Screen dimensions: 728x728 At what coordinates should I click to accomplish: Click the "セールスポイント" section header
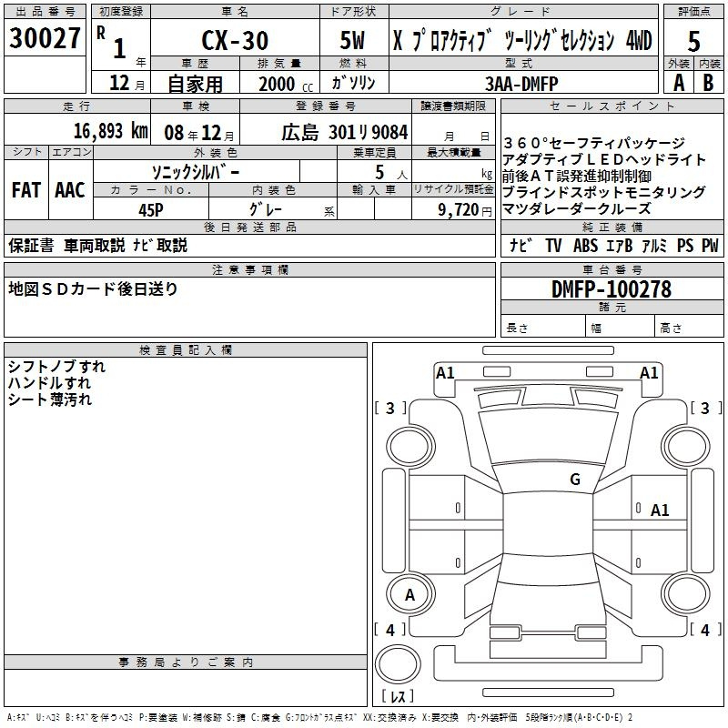[x=612, y=106]
